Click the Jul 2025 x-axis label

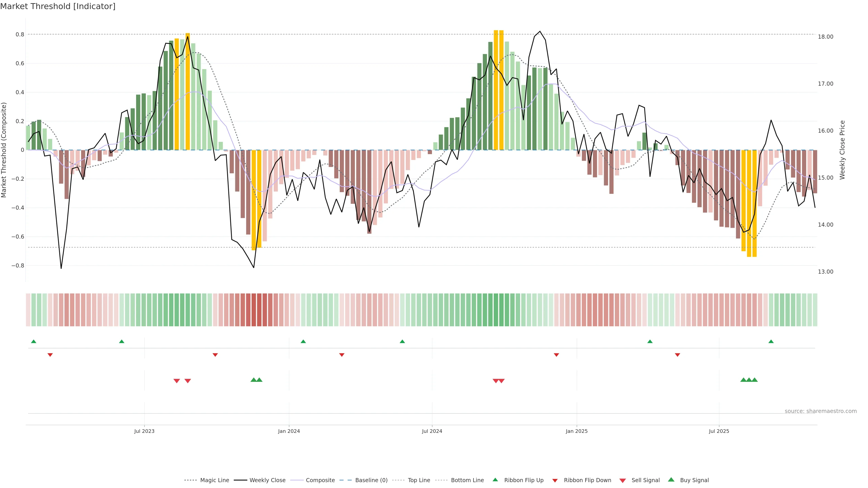pos(719,431)
